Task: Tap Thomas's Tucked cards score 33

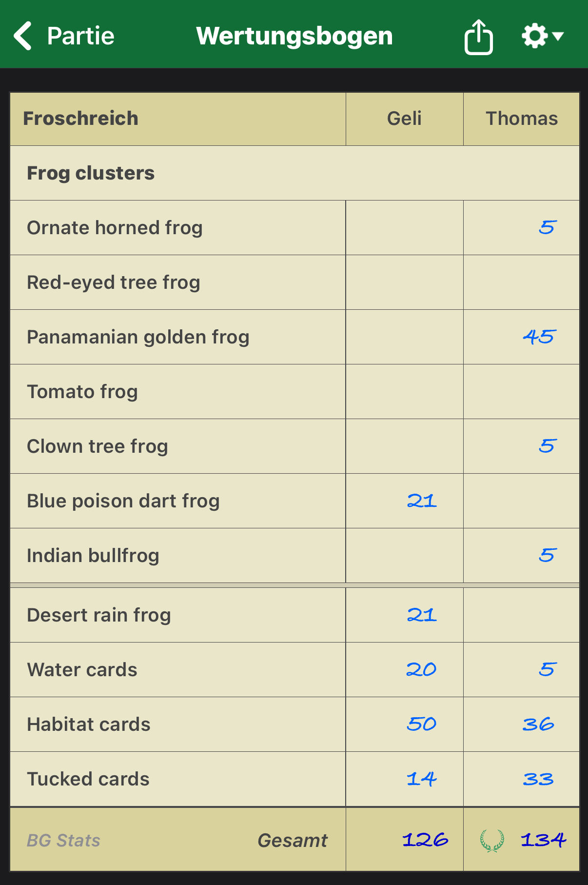Action: (538, 779)
